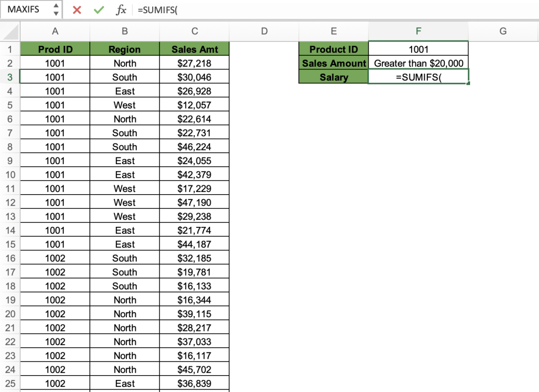Cancel the formula with the red X icon
The image size is (539, 392).
[x=76, y=9]
